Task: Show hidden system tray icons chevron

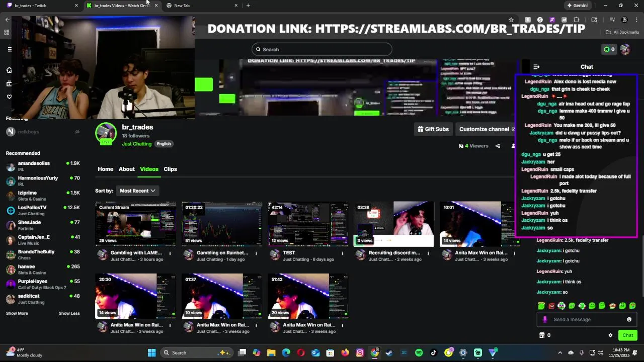Action: (x=560, y=353)
